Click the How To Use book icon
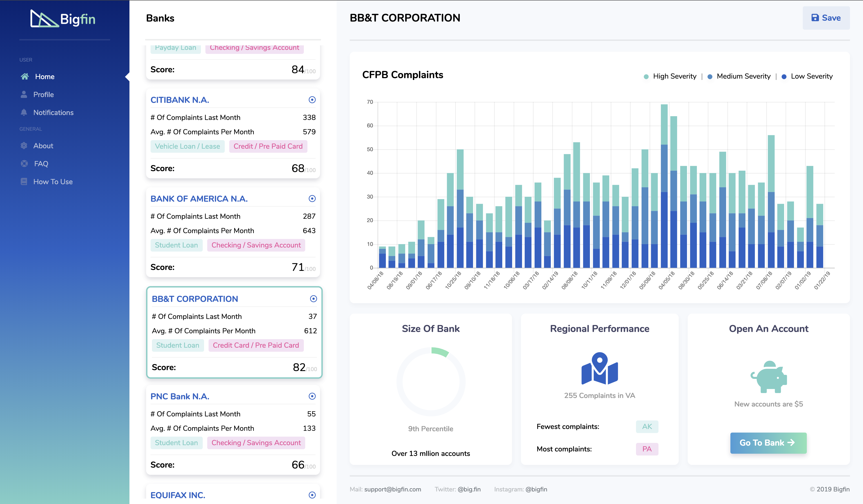This screenshot has width=863, height=504. pyautogui.click(x=24, y=182)
